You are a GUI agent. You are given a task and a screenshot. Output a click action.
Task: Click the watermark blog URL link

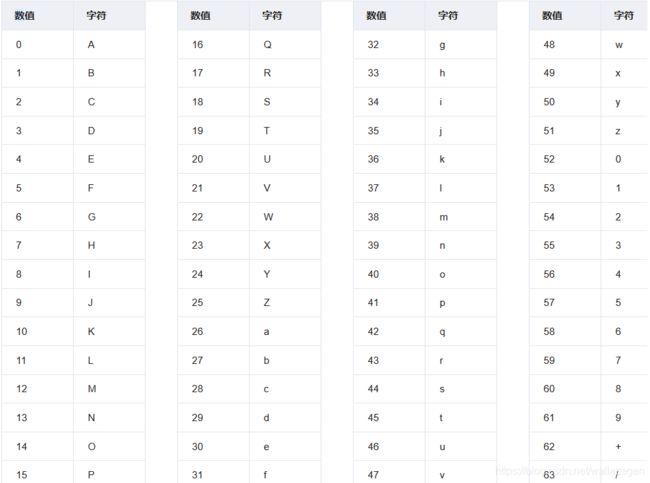[x=570, y=471]
